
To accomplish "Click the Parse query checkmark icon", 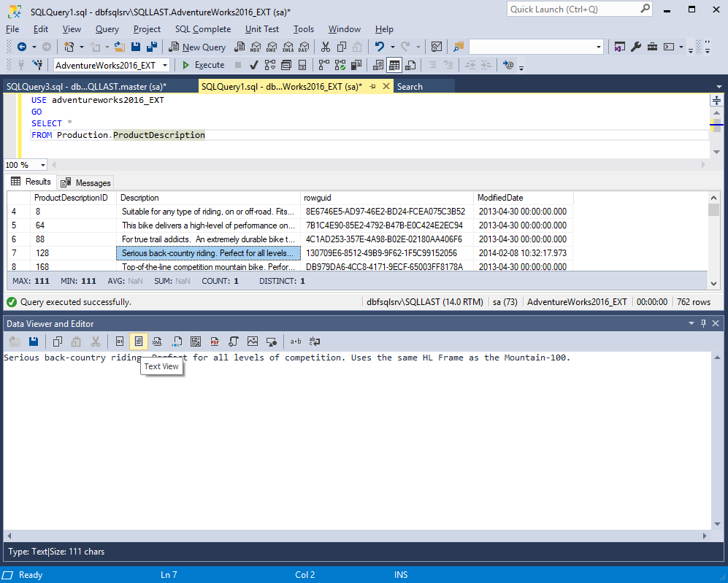I will (254, 65).
